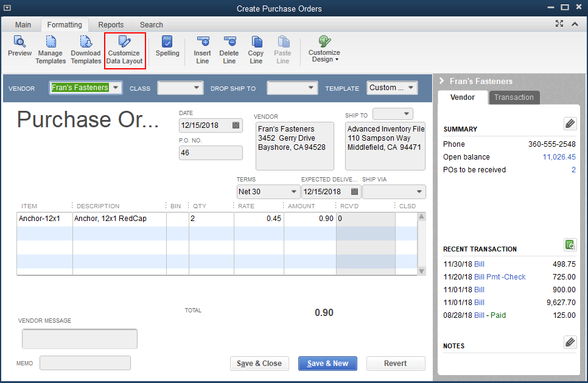
Task: Edit vendor summary with the pencil icon
Action: [x=570, y=124]
